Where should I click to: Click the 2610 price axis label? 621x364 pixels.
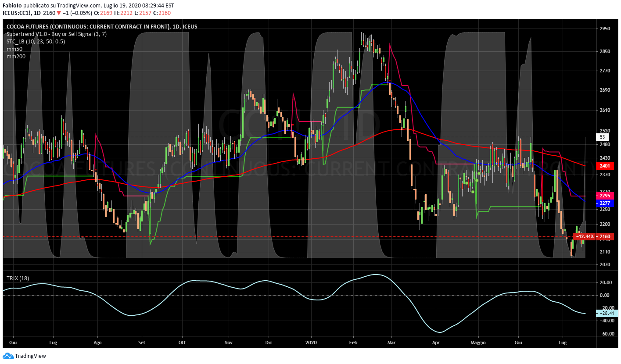[x=605, y=111]
